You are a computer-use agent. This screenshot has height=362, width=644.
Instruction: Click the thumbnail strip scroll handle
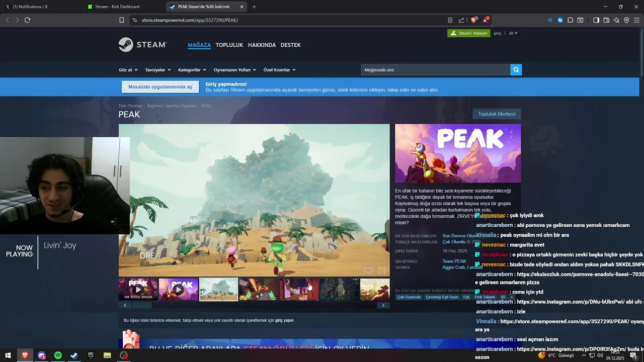point(142,305)
